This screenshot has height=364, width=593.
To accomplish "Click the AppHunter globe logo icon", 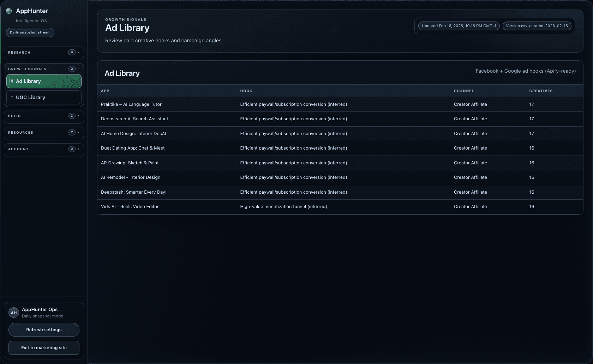I will pos(8,11).
